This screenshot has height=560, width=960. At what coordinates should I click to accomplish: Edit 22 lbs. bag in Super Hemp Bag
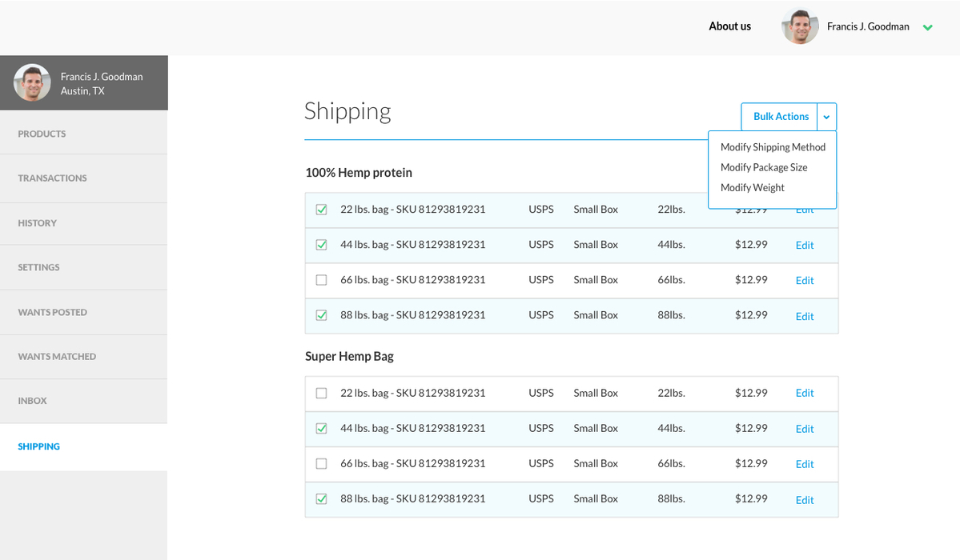click(x=805, y=393)
